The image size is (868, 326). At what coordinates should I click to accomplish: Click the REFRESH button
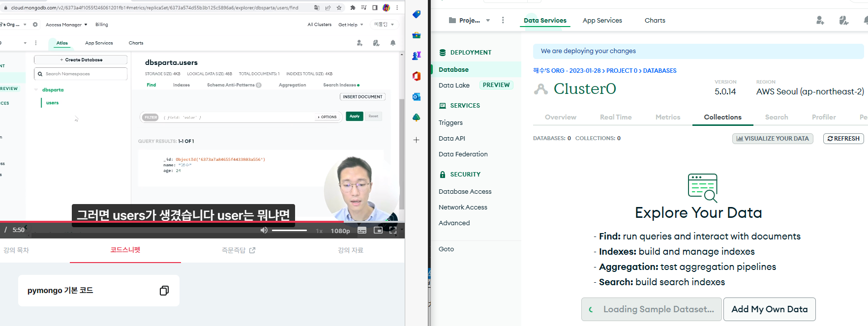pyautogui.click(x=843, y=139)
